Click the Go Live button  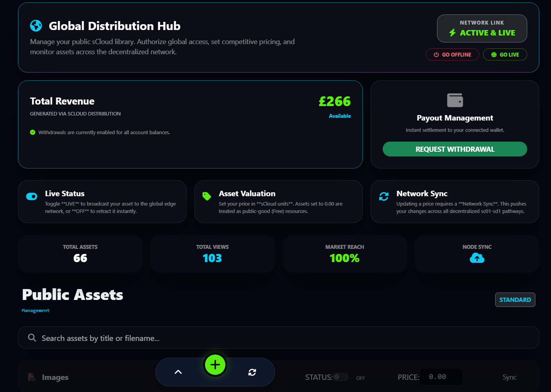pyautogui.click(x=505, y=55)
